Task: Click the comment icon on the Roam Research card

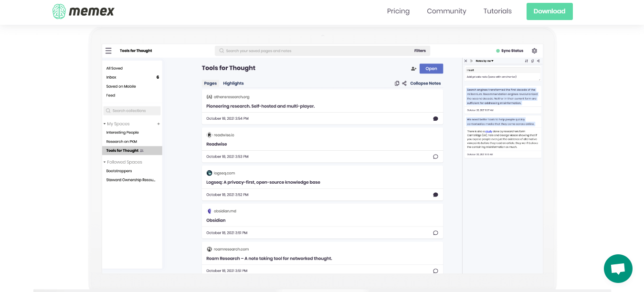Action: click(x=435, y=271)
